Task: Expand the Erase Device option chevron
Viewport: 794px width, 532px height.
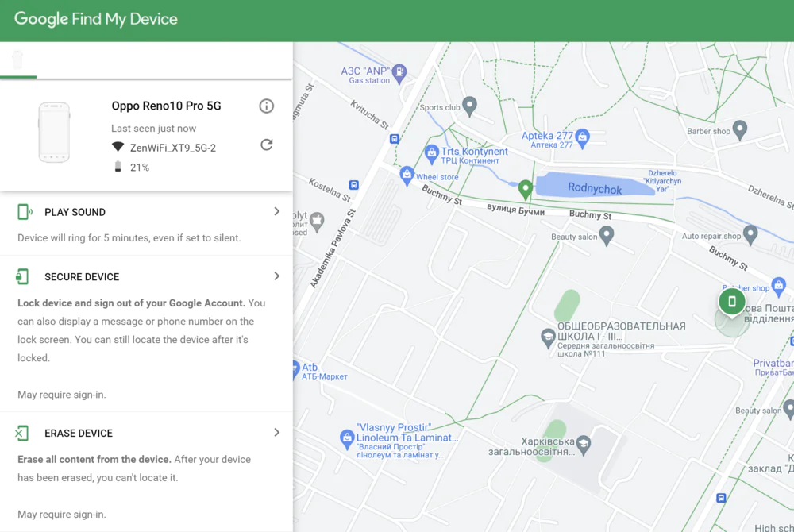Action: (x=276, y=432)
